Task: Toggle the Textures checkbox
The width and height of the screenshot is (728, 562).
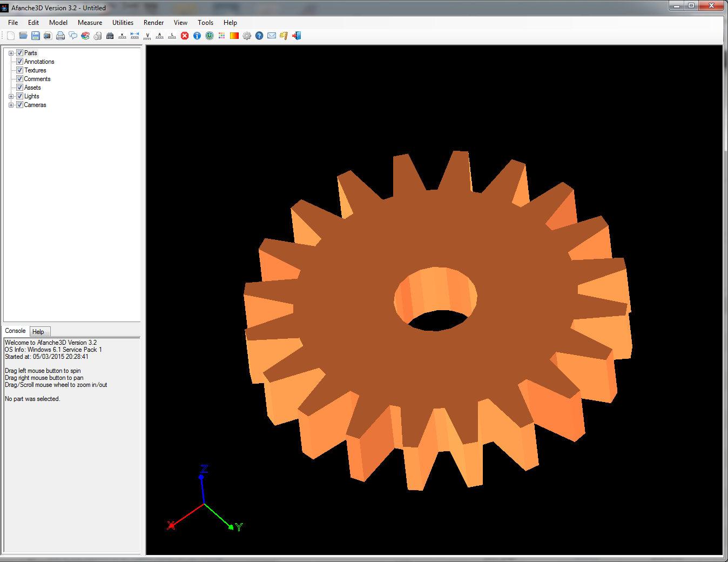Action: pyautogui.click(x=19, y=70)
